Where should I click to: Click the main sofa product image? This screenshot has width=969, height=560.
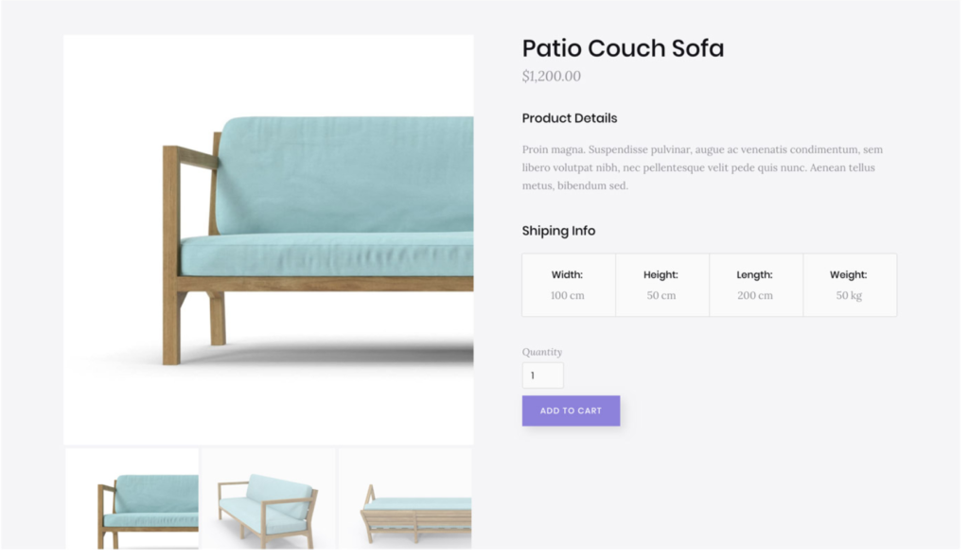click(x=271, y=241)
